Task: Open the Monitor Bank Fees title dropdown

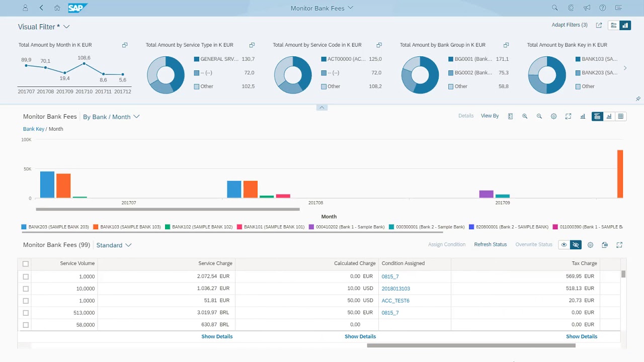Action: coord(322,8)
